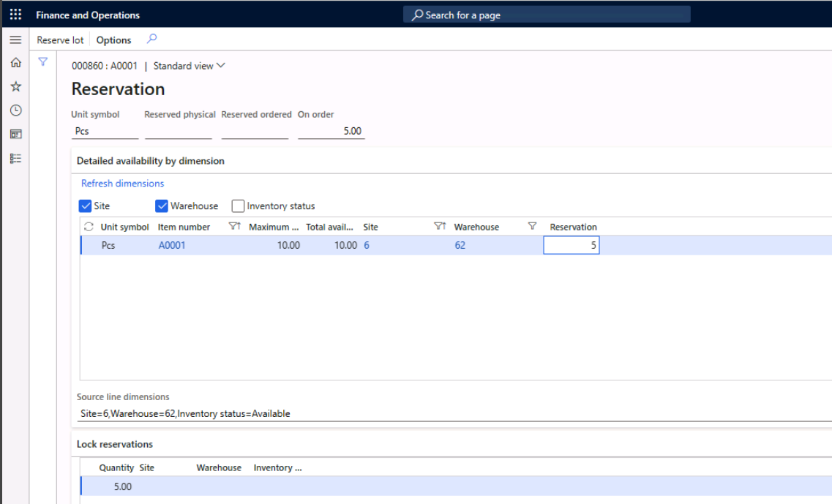The width and height of the screenshot is (832, 504).
Task: Open the Options menu
Action: coord(113,40)
